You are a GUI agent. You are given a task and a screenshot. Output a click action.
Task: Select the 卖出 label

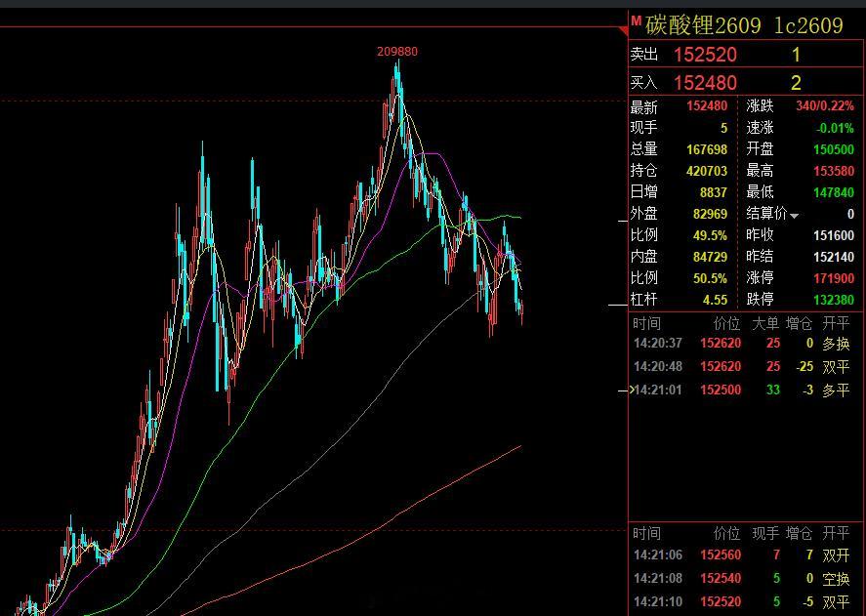(x=644, y=54)
